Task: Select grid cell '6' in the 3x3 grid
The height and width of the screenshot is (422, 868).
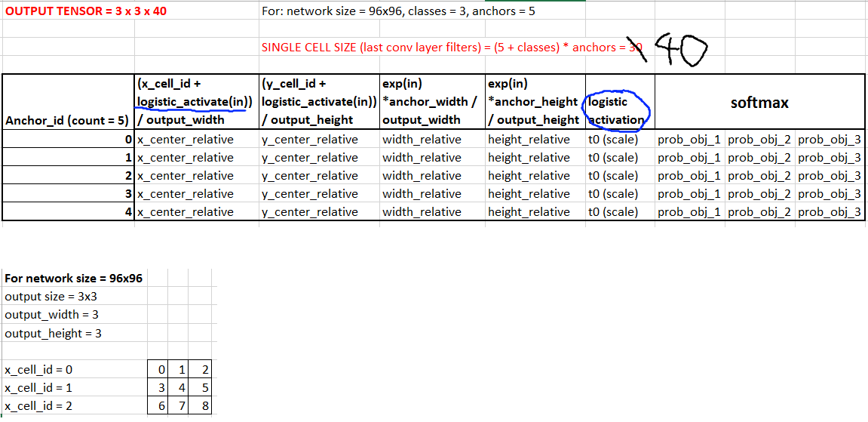Action: click(158, 406)
